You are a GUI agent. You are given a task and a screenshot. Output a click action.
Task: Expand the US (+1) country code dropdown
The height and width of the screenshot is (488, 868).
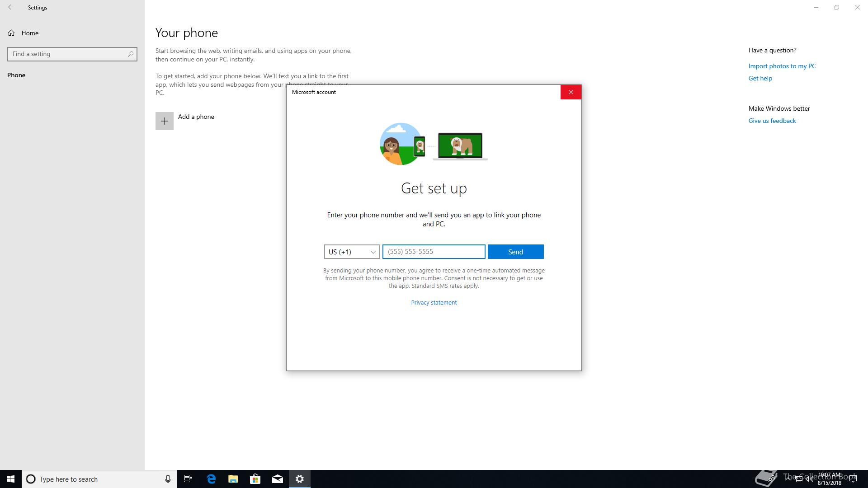(x=352, y=252)
